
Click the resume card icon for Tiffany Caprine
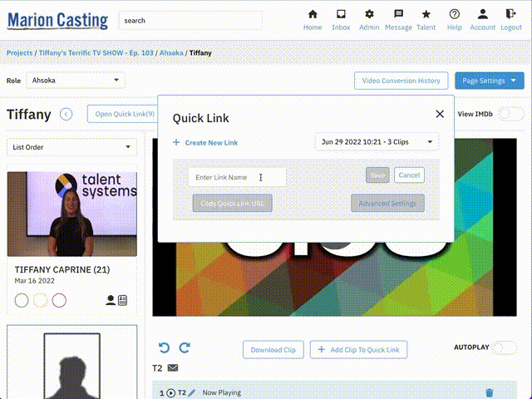pos(122,300)
